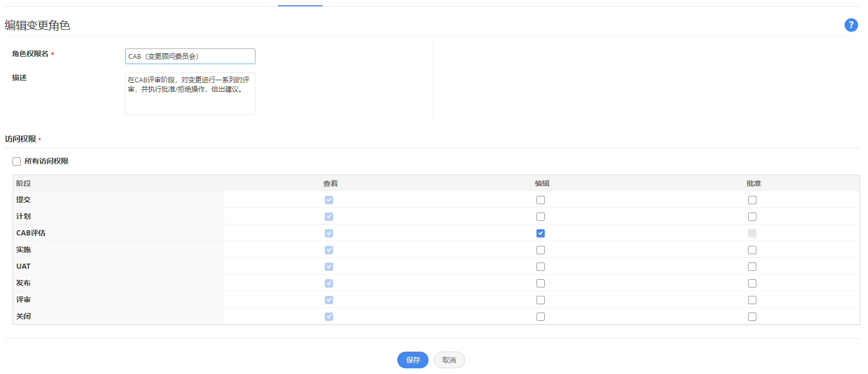This screenshot has width=868, height=374.
Task: Toggle 查看 checkbox for 实施 stage
Action: [x=329, y=250]
